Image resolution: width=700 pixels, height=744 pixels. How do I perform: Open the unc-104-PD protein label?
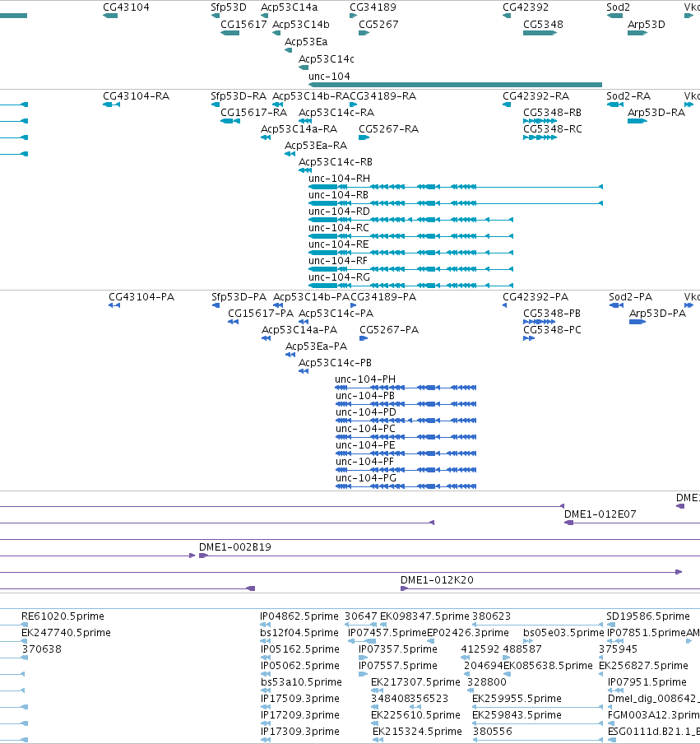pos(366,412)
